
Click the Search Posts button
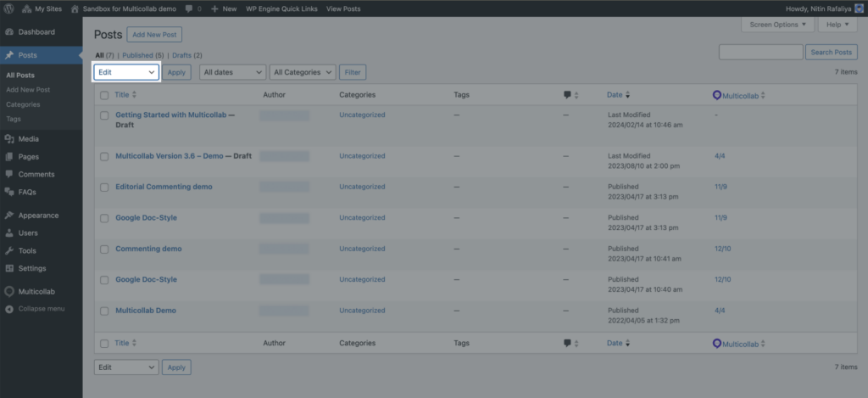coord(832,52)
